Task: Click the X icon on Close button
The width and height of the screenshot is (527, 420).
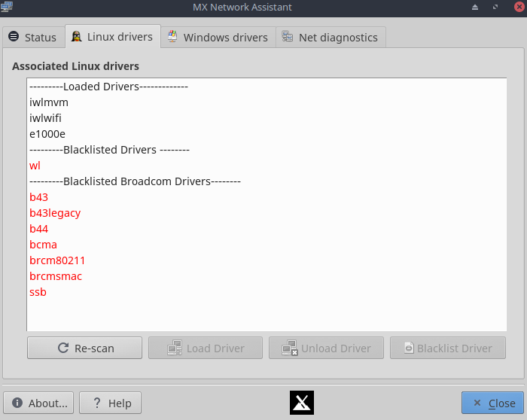Action: [x=477, y=403]
